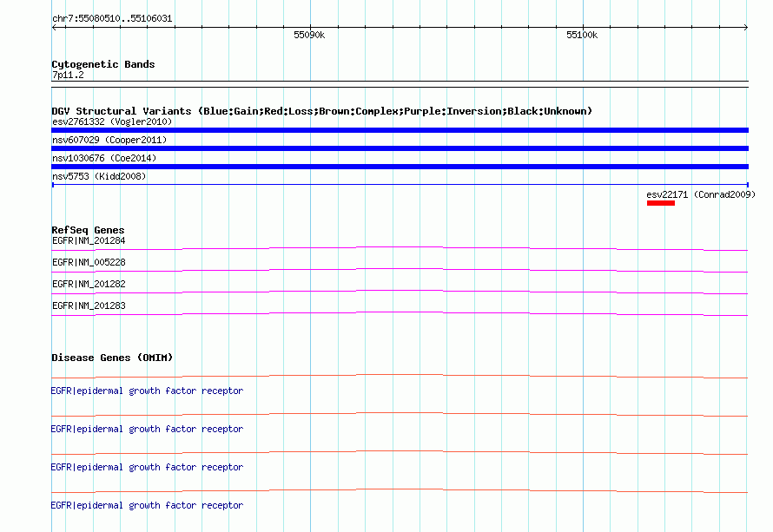Click the 55100k ruler tick label
Screen dimensions: 773x532
point(582,35)
